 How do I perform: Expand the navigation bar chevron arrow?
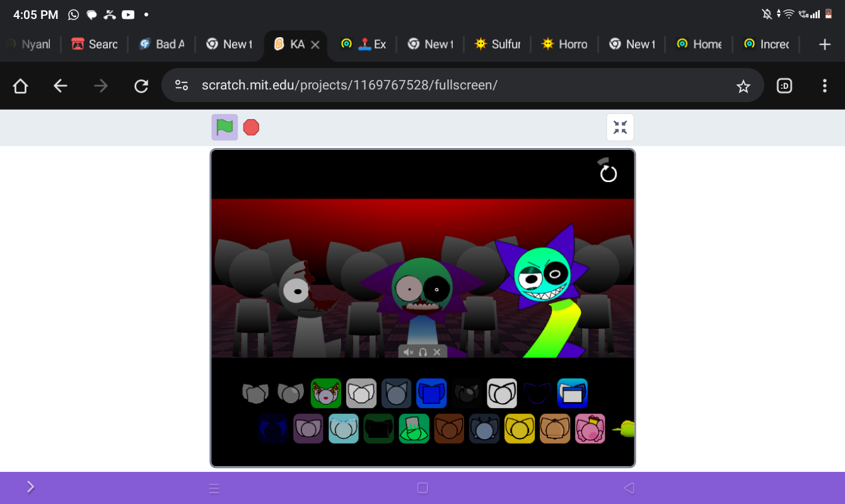click(x=30, y=486)
